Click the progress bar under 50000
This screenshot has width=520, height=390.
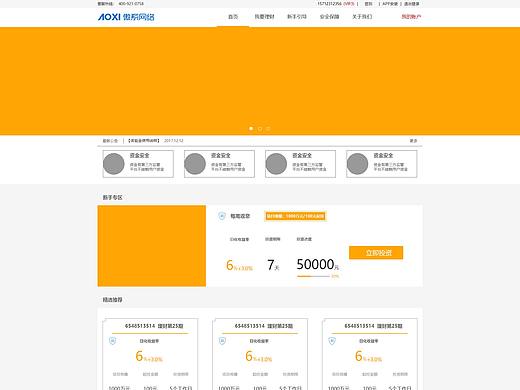click(x=313, y=276)
